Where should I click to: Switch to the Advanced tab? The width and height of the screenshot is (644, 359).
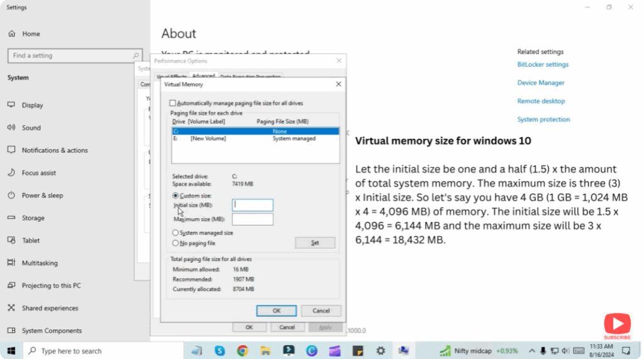203,76
